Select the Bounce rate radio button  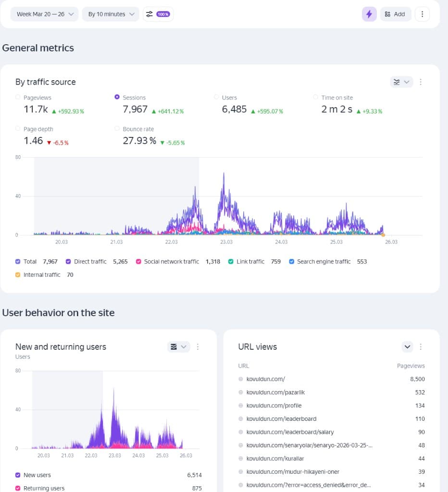117,129
